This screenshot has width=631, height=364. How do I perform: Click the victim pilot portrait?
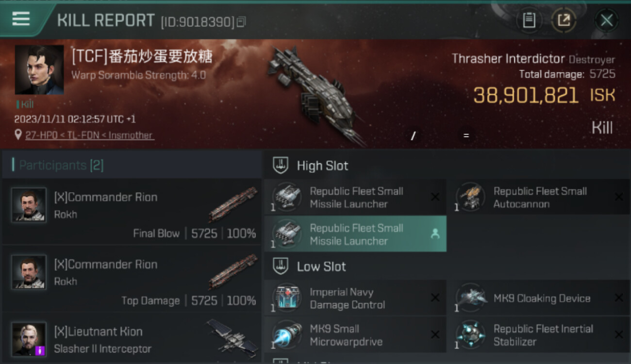click(39, 69)
